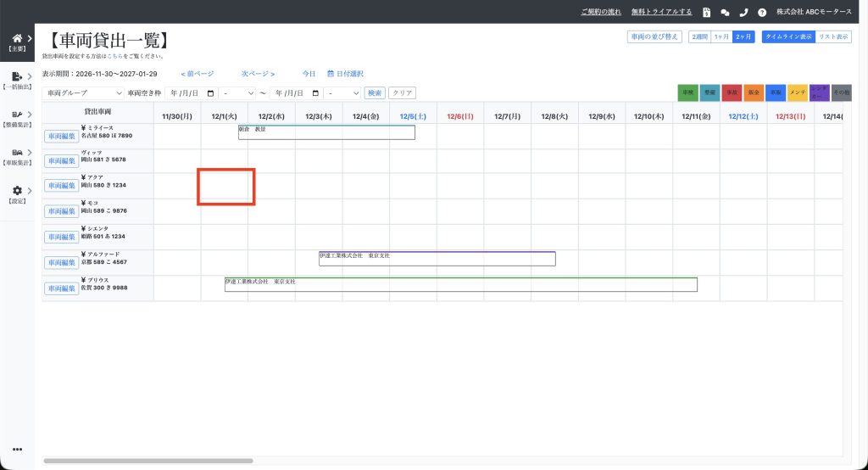Screen dimensions: 868x470
Task: Click the 伊達工業株式会社 booking bar on アルファード row
Action: 437,259
